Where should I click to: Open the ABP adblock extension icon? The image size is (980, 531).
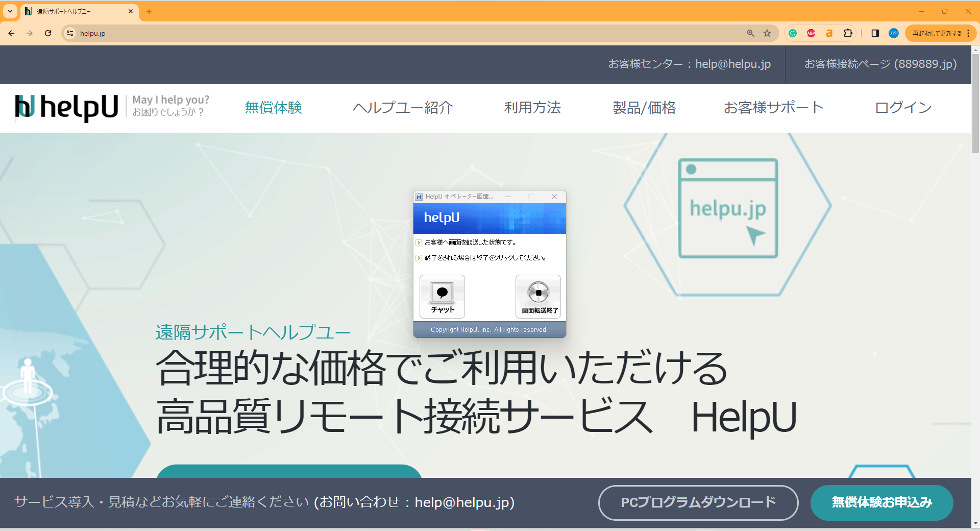(811, 33)
